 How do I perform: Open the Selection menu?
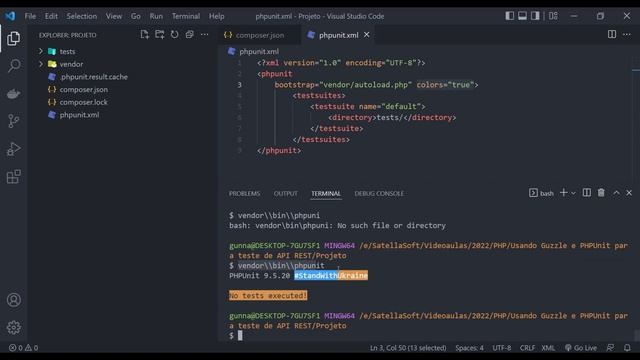pos(82,16)
